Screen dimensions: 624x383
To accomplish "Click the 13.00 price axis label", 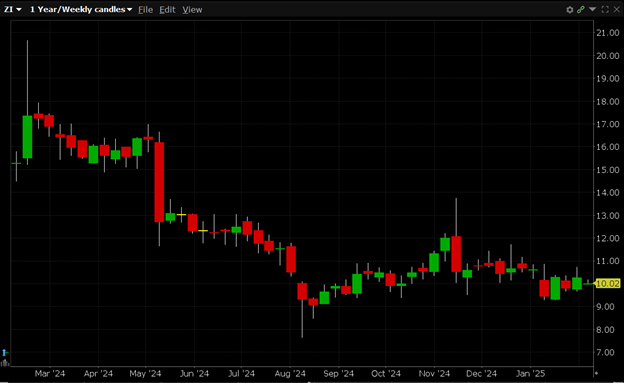I will click(607, 216).
